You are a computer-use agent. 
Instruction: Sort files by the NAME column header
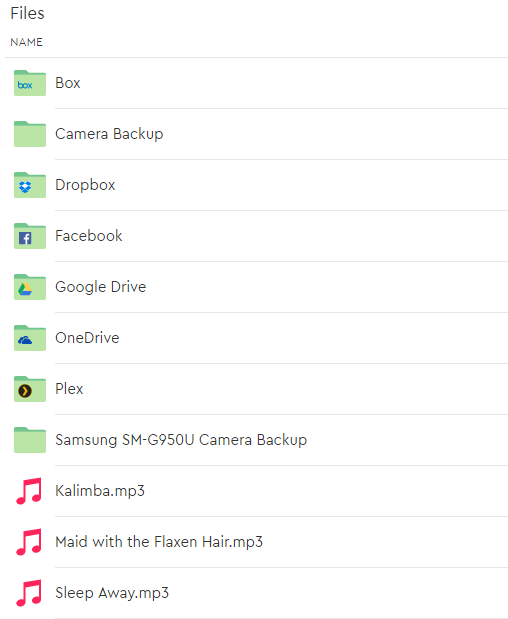(x=26, y=42)
